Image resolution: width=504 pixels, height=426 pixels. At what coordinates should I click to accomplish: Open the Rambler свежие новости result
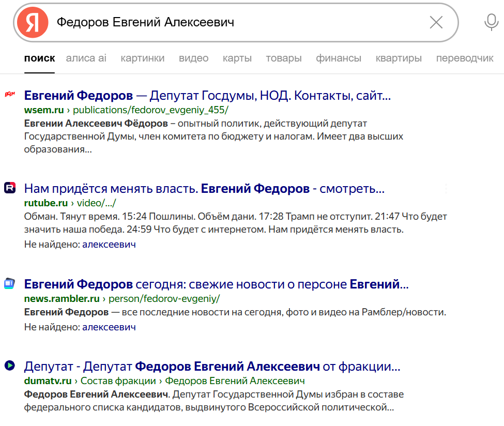click(x=216, y=284)
